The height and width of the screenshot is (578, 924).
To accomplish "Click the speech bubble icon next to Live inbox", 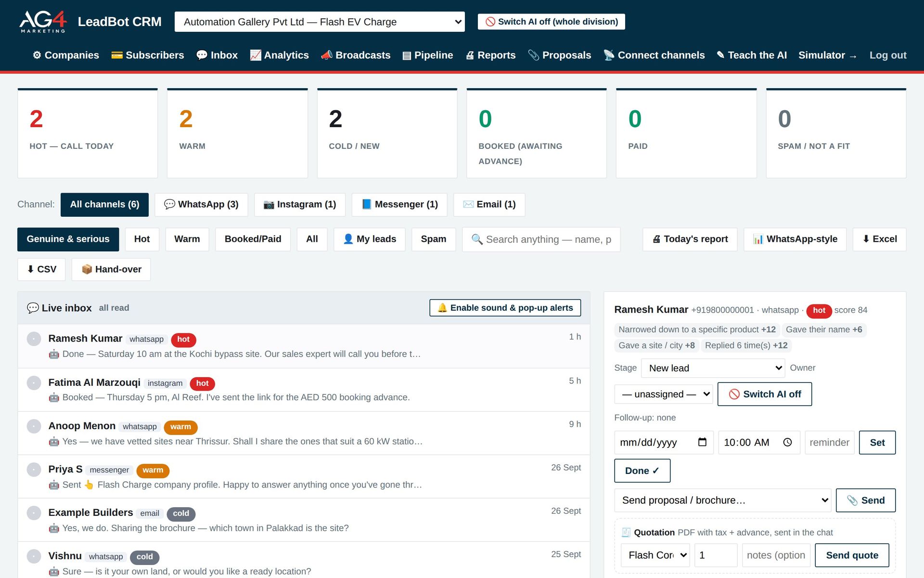I will 33,308.
